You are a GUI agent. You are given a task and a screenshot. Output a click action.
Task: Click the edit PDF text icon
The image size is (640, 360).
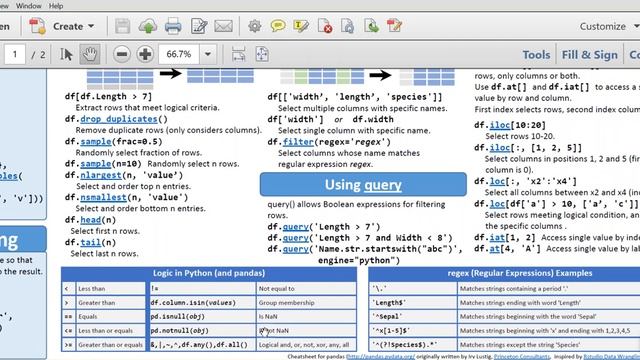(395, 26)
